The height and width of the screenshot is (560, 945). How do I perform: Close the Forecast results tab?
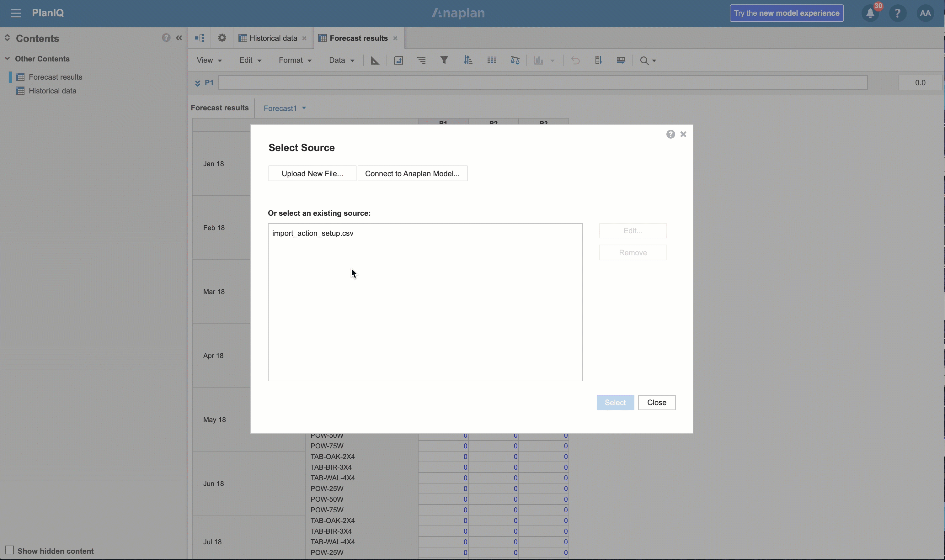(x=395, y=38)
